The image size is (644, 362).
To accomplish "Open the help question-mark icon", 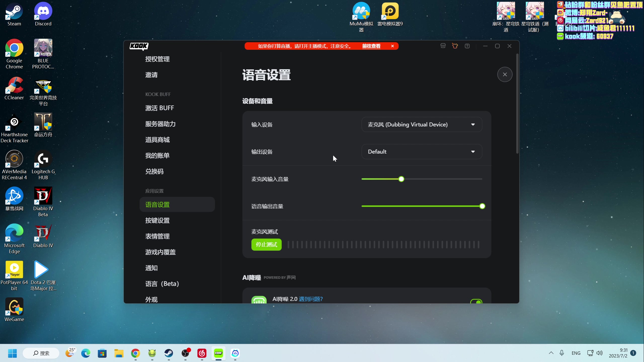I will [467, 46].
